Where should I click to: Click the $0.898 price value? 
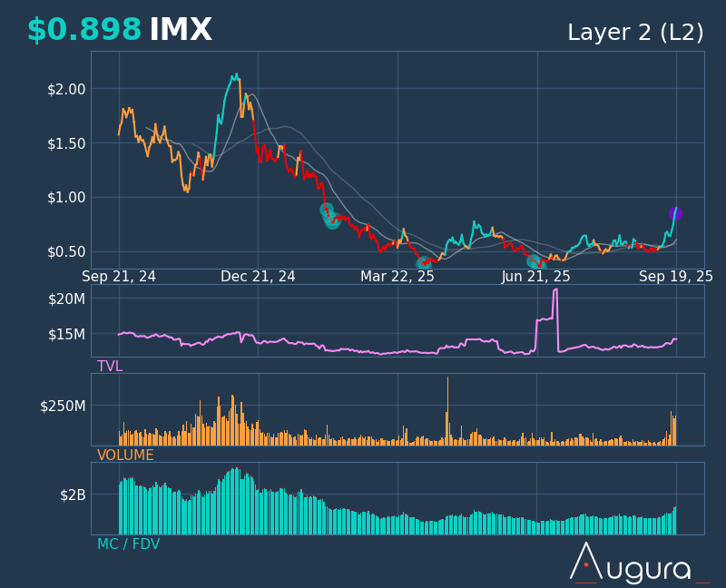[84, 30]
